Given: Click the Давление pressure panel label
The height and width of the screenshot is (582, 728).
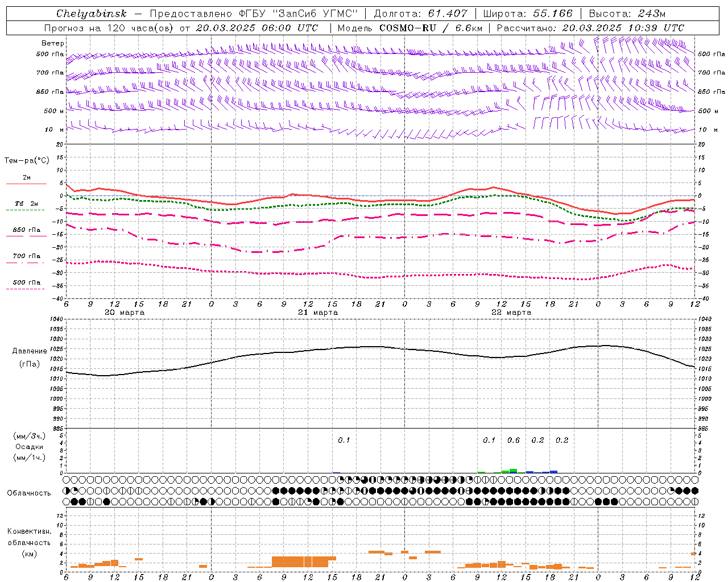Looking at the screenshot, I should tap(30, 351).
